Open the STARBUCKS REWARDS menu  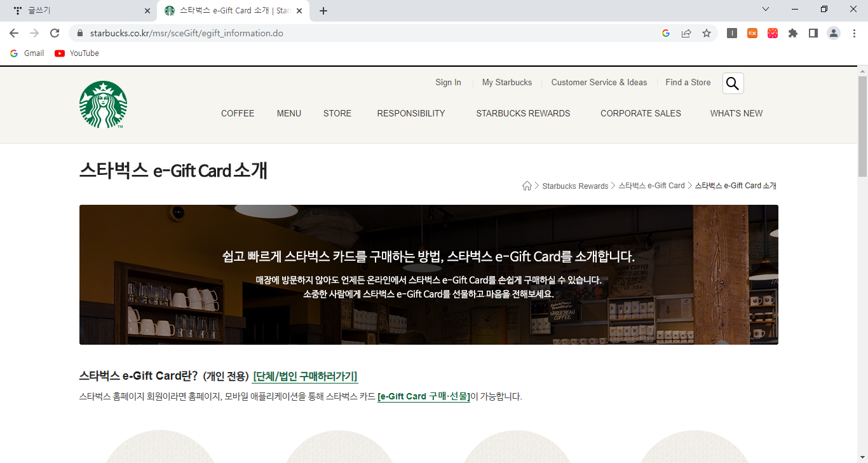pos(524,113)
